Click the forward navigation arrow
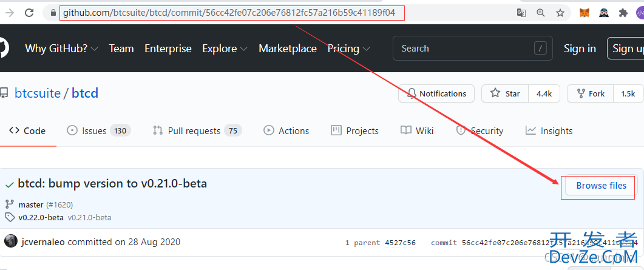This screenshot has height=270, width=644. coord(9,13)
